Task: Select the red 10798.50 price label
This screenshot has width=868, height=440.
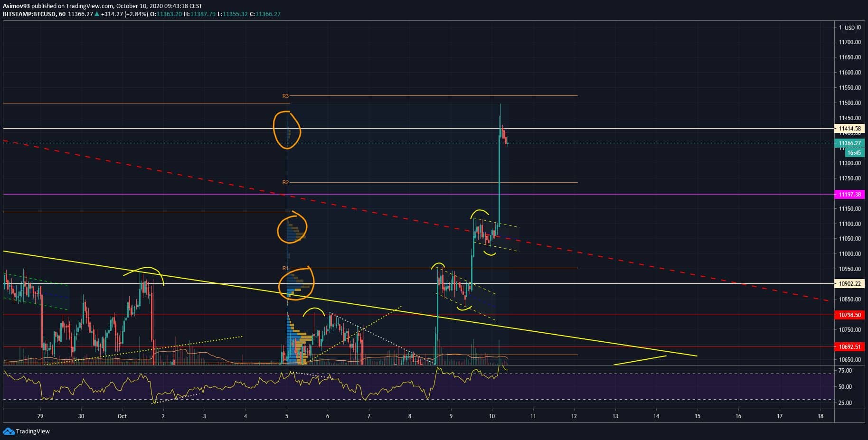Action: click(x=849, y=315)
